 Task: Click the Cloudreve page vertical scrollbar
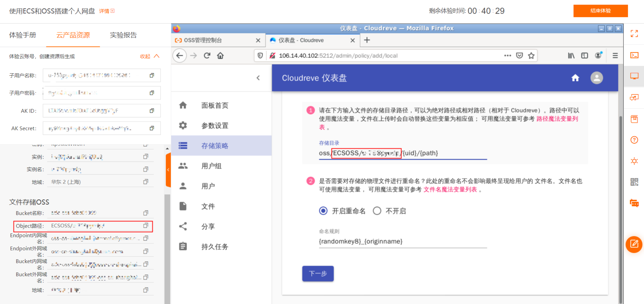coord(620,210)
